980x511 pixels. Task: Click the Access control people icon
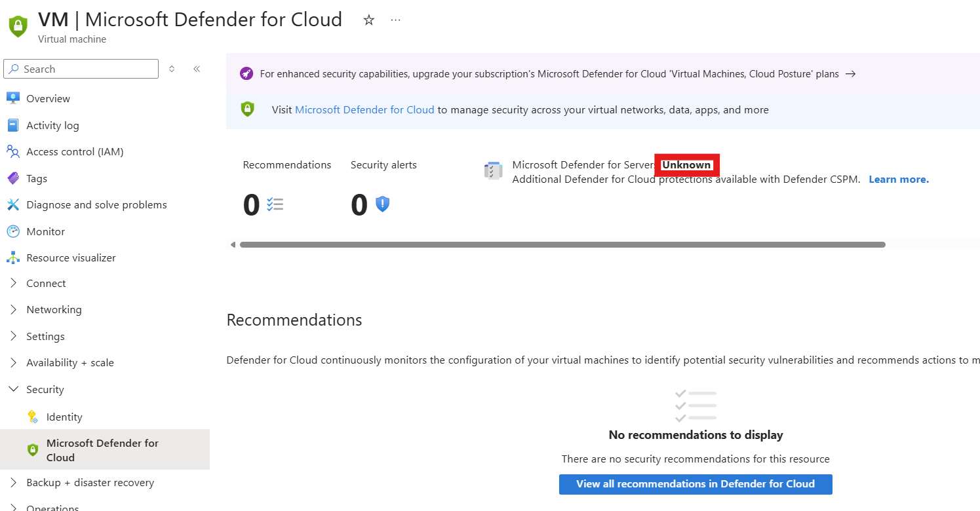tap(13, 151)
